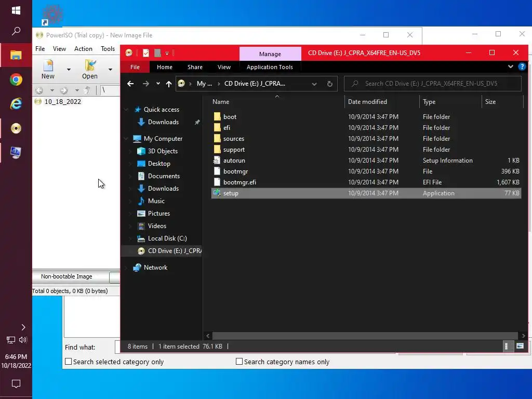Viewport: 532px width, 399px height.
Task: Open the taskbar search magnifier
Action: point(16,31)
